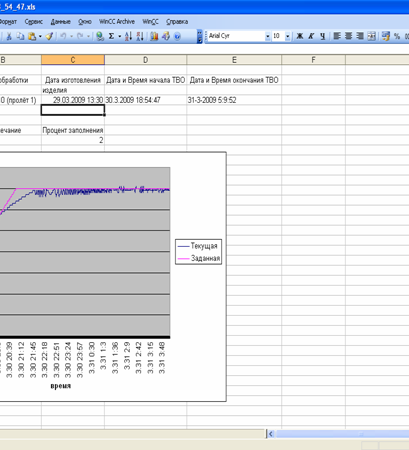Screen dimensions: 409x450
Task: Select the Format Painter brush icon
Action: 49,36
